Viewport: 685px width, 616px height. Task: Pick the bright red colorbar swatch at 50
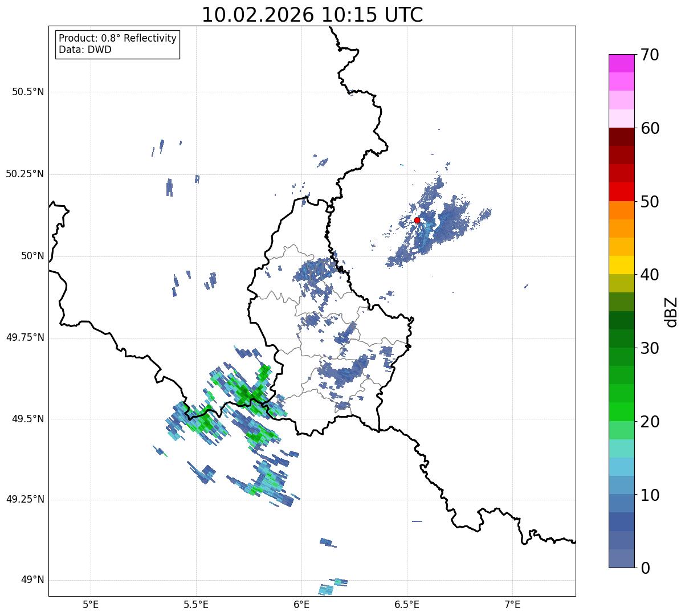pos(621,192)
